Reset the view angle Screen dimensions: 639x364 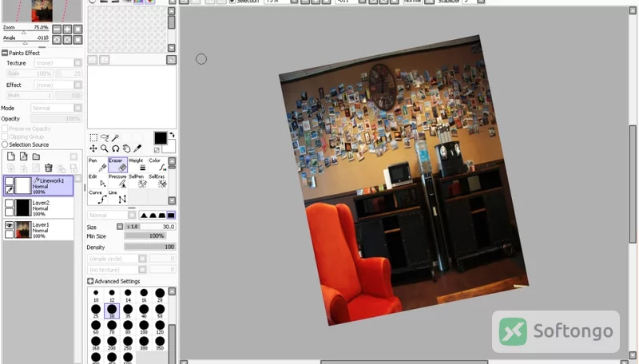77,39
